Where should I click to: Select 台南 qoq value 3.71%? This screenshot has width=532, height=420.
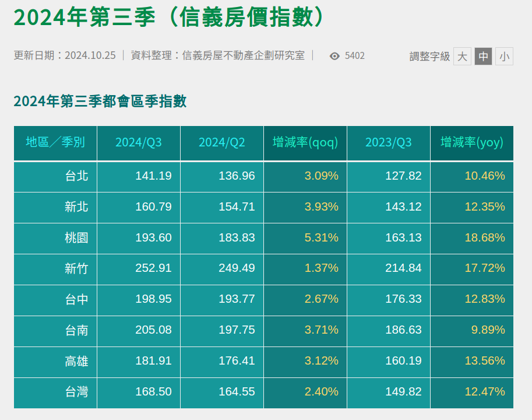(321, 330)
